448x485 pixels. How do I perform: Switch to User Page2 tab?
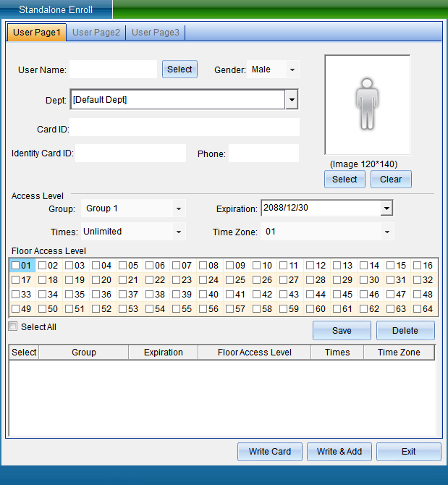pos(96,33)
